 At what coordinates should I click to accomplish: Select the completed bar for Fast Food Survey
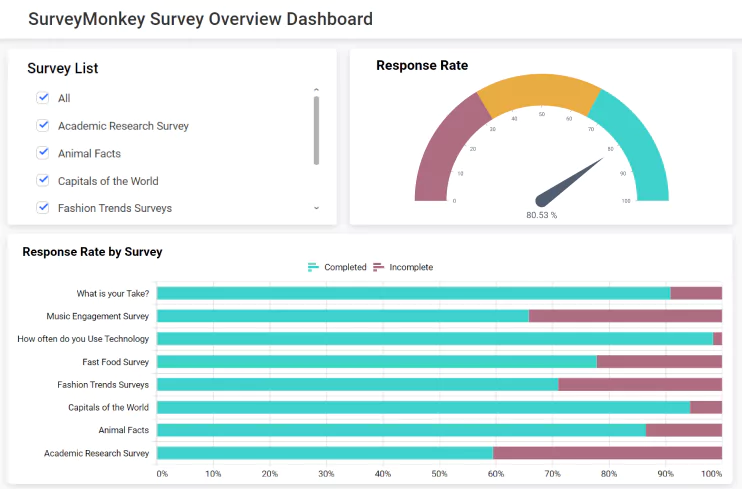[376, 362]
